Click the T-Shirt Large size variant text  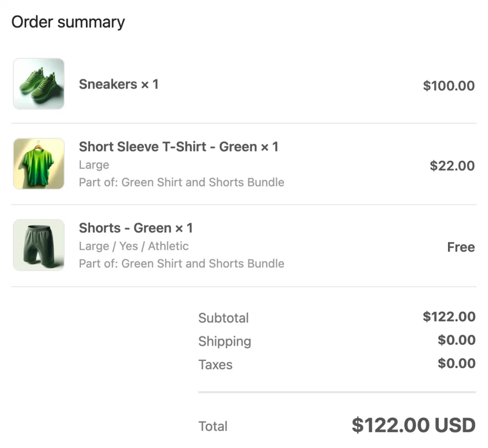click(94, 165)
